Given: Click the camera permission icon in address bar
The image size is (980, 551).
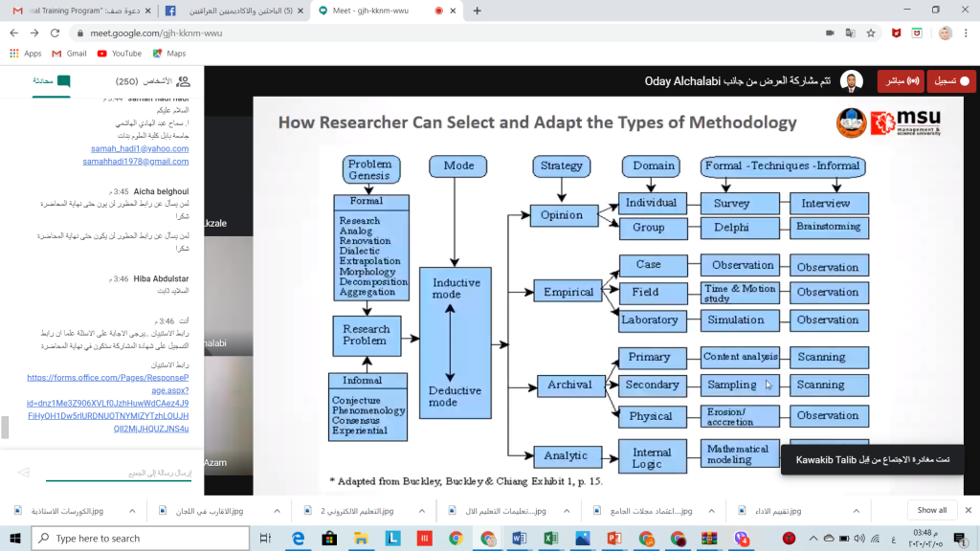Looking at the screenshot, I should pos(829,33).
